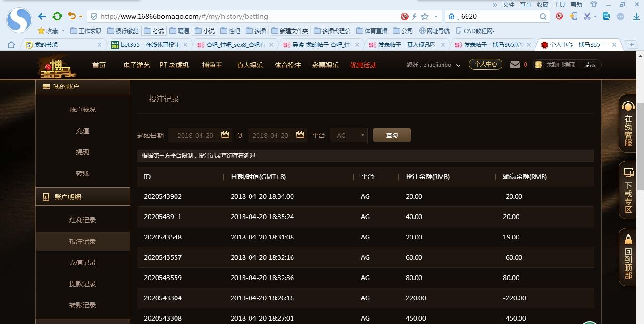Image resolution: width=644 pixels, height=324 pixels.
Task: Click the page vertical scrollbar
Action: click(x=640, y=142)
